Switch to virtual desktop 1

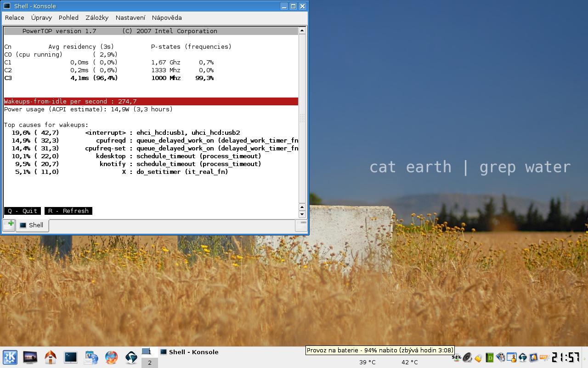(149, 352)
